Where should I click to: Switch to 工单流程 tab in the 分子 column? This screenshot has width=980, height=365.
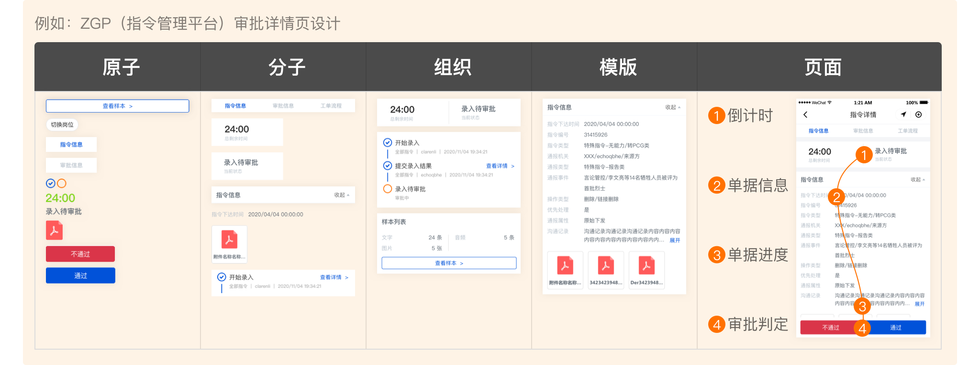(331, 106)
